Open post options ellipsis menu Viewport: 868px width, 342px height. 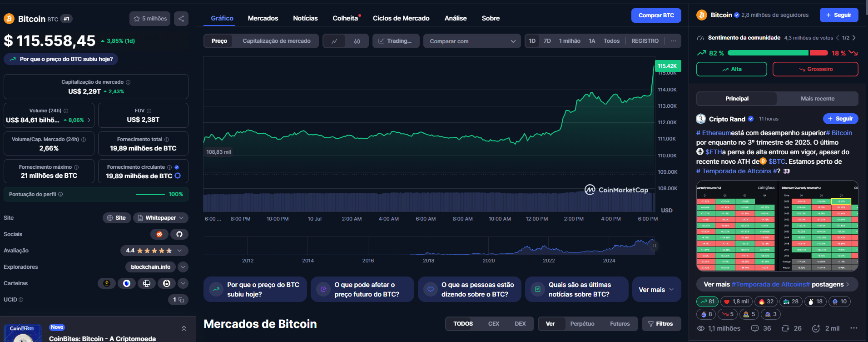pyautogui.click(x=854, y=328)
